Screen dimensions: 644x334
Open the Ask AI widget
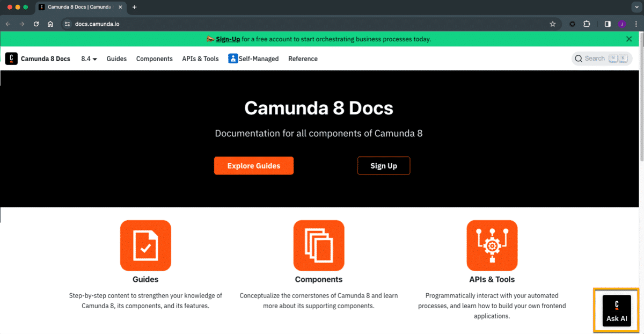(617, 310)
